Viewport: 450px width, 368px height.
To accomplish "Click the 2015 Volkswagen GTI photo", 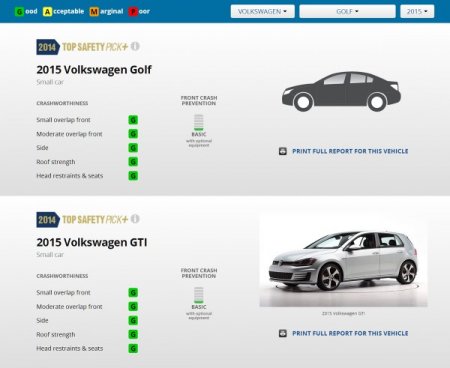I will pos(343,260).
